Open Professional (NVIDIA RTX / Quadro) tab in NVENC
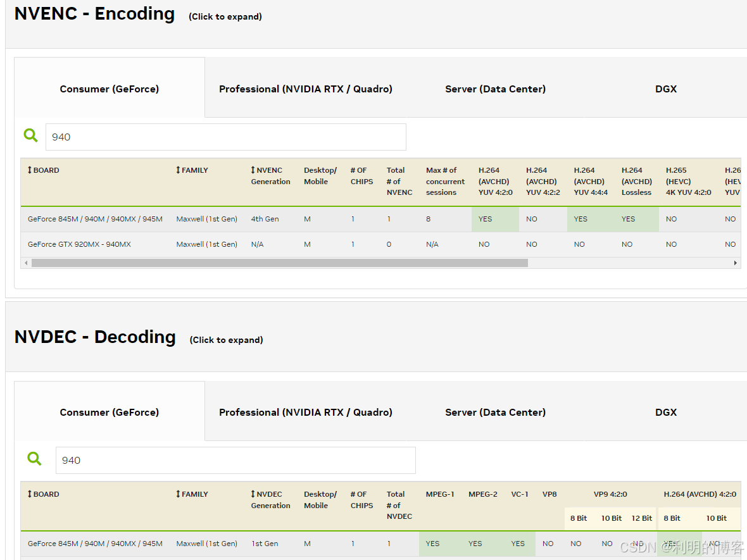The height and width of the screenshot is (560, 747). 305,89
